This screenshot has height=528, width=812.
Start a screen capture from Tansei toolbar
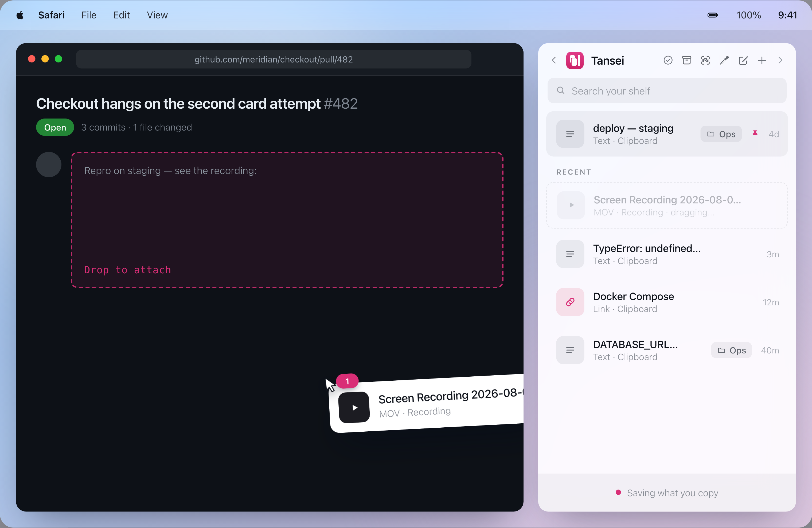pos(705,60)
